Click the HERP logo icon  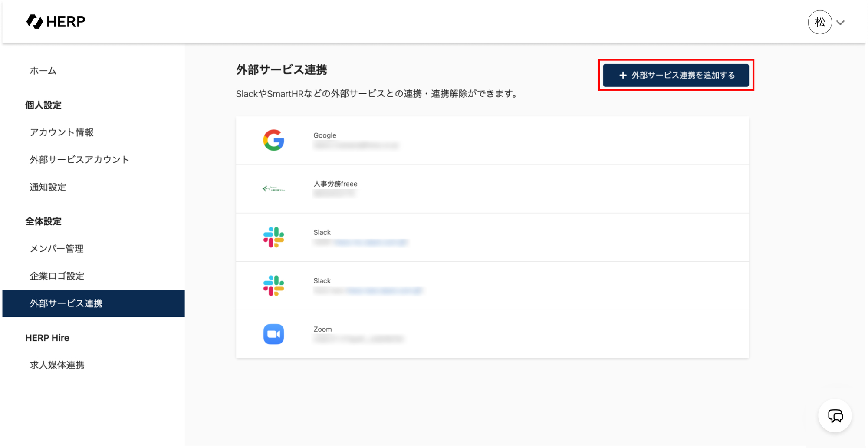coord(35,22)
